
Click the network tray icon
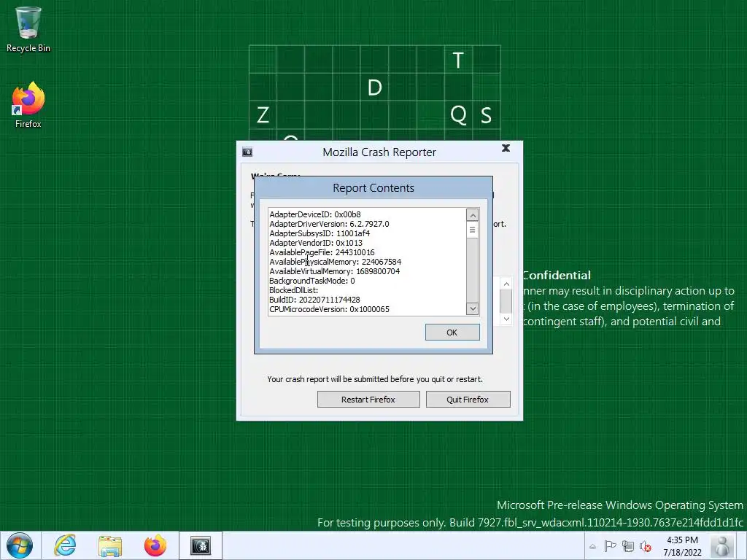(x=628, y=546)
